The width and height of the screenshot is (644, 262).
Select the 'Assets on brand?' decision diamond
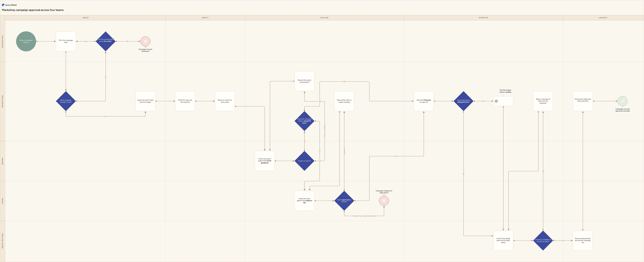(304, 161)
